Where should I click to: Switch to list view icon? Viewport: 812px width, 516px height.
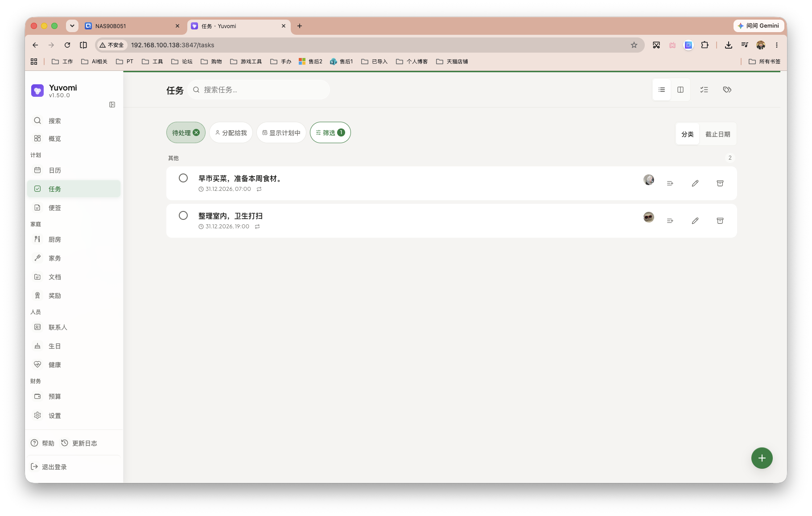(x=662, y=90)
